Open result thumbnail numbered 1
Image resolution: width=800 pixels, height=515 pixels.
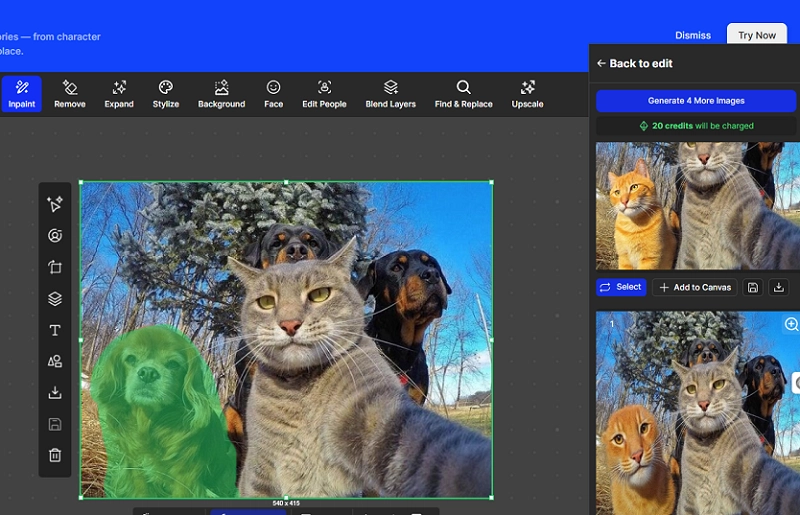tap(697, 413)
